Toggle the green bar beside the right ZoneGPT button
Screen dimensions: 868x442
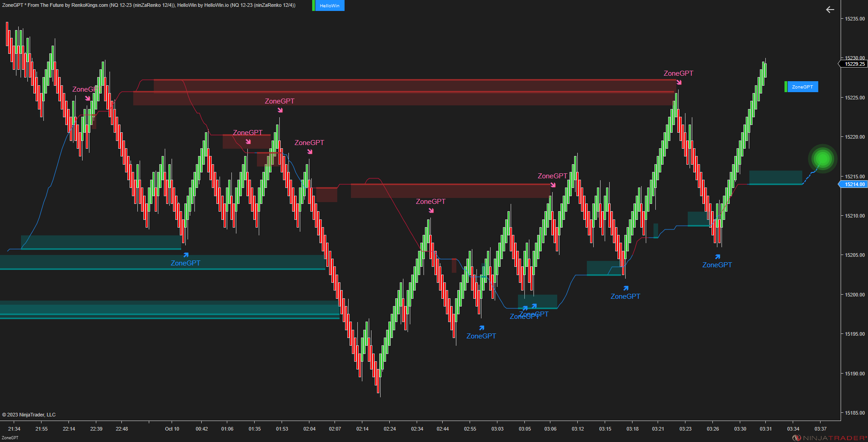(x=786, y=87)
